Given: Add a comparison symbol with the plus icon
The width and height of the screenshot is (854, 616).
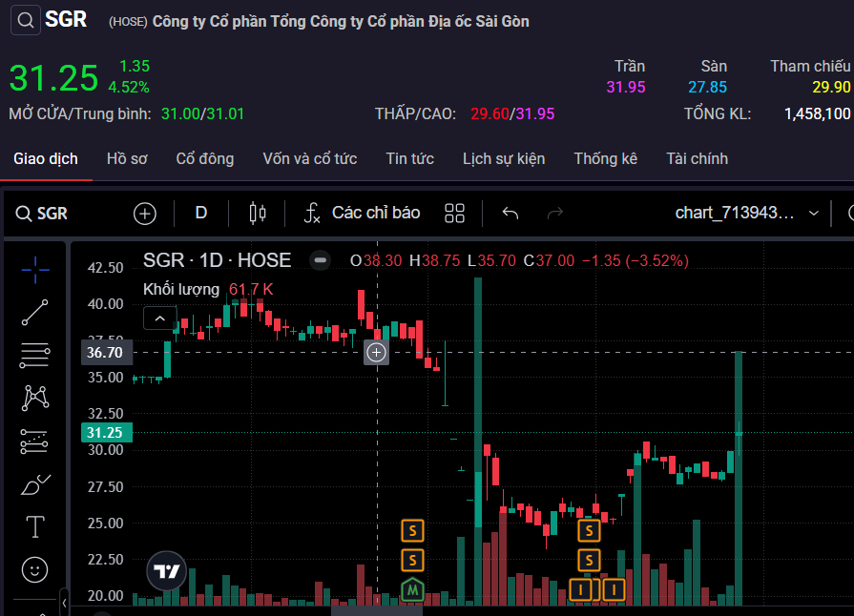Looking at the screenshot, I should 145,214.
